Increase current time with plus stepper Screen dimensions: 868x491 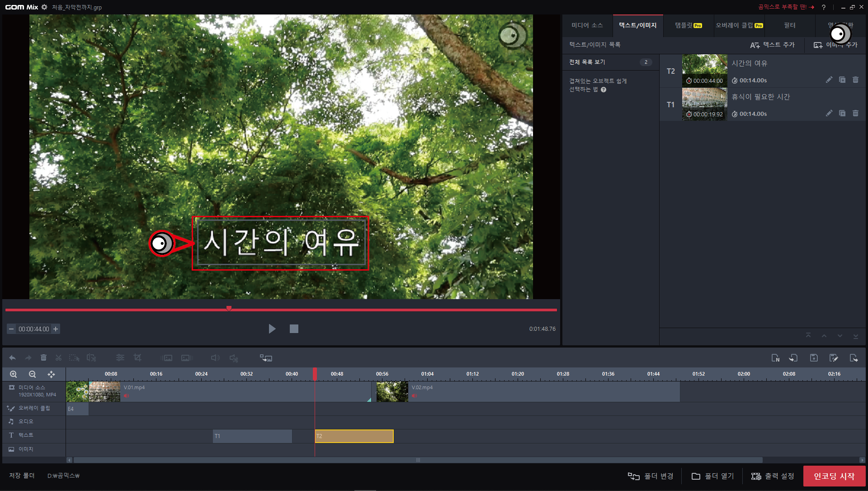56,329
